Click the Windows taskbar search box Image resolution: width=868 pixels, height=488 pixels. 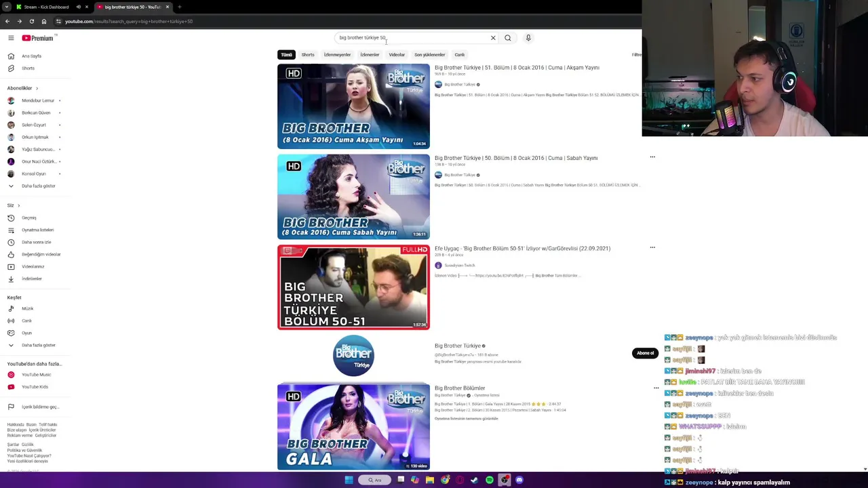(x=375, y=480)
